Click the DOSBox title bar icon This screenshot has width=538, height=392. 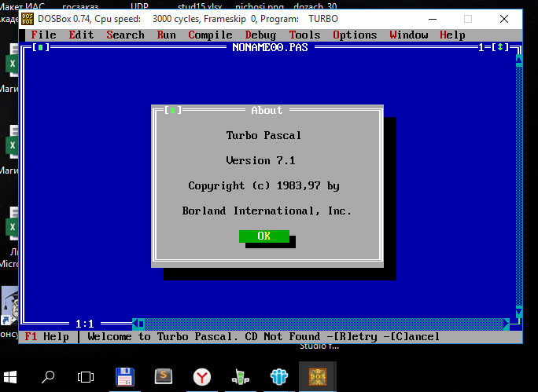28,19
